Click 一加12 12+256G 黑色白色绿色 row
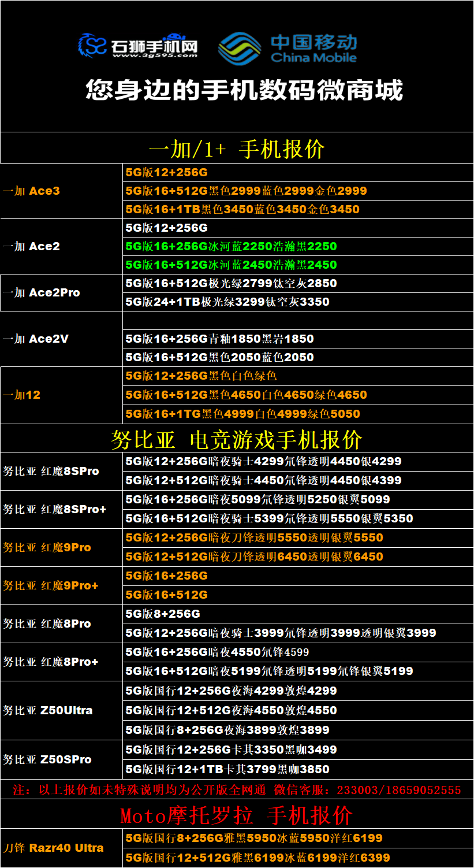 click(x=298, y=376)
